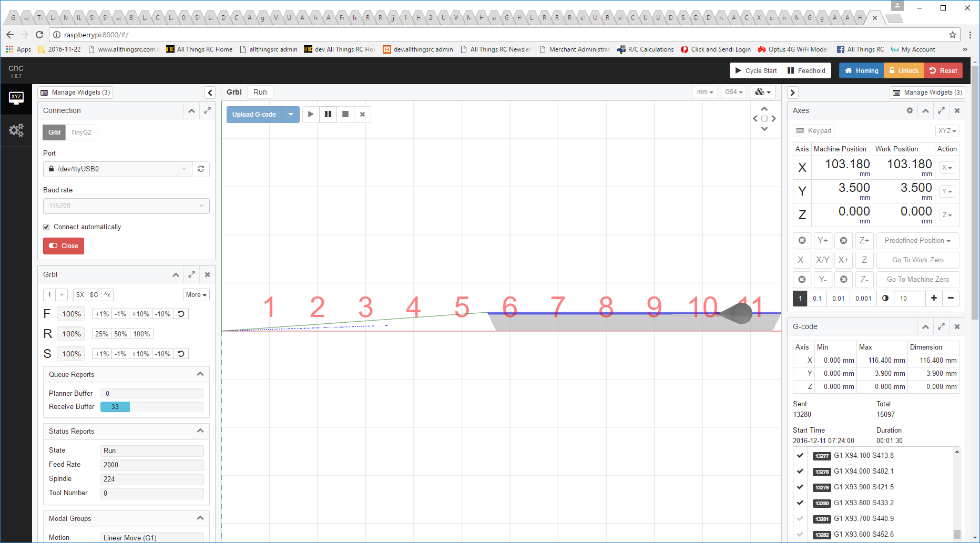The image size is (980, 543).
Task: Select the TinyG2 controller option
Action: [81, 132]
